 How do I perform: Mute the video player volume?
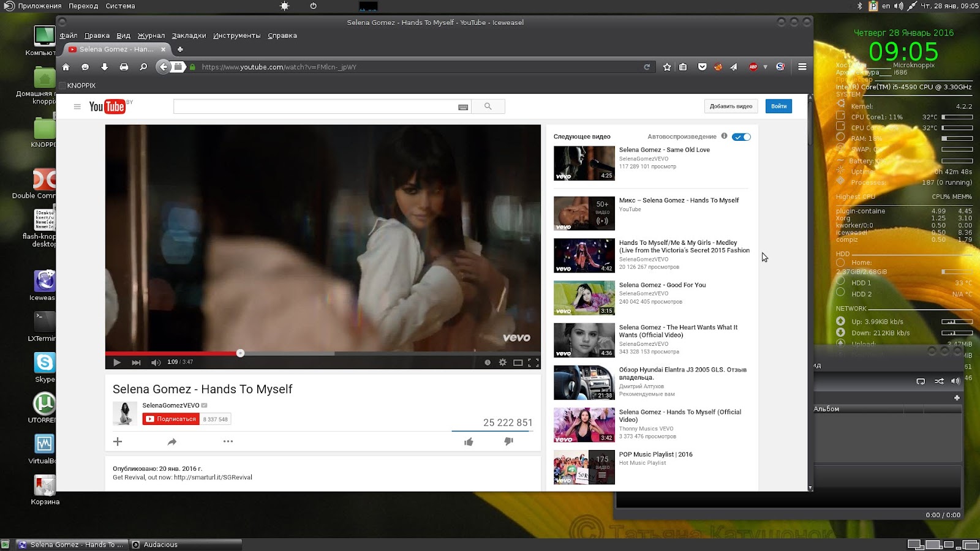(x=156, y=362)
